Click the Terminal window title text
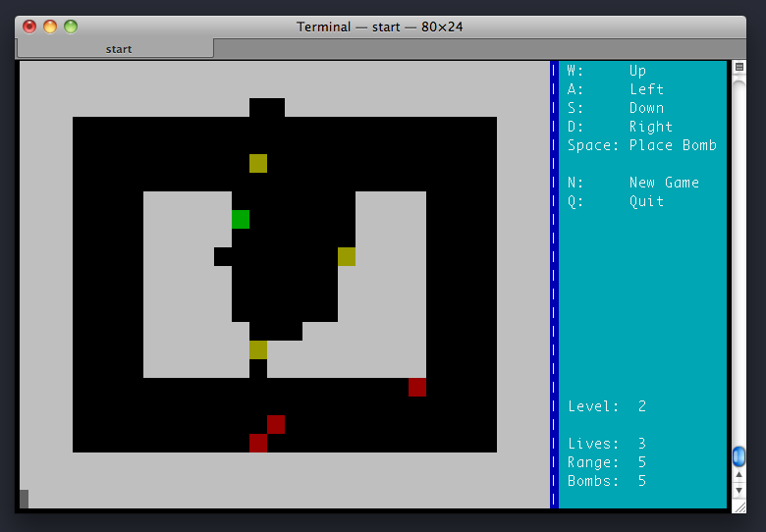The image size is (766, 532). pyautogui.click(x=379, y=27)
